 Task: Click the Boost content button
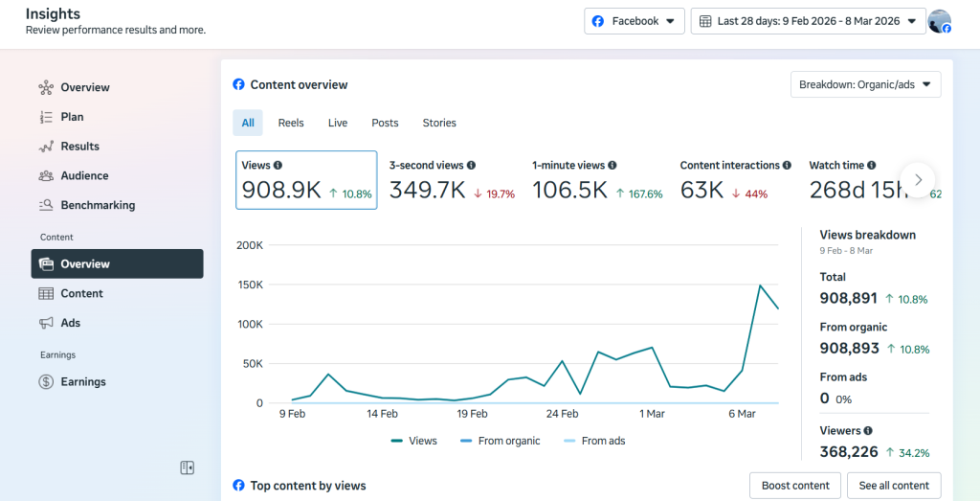[x=795, y=486]
